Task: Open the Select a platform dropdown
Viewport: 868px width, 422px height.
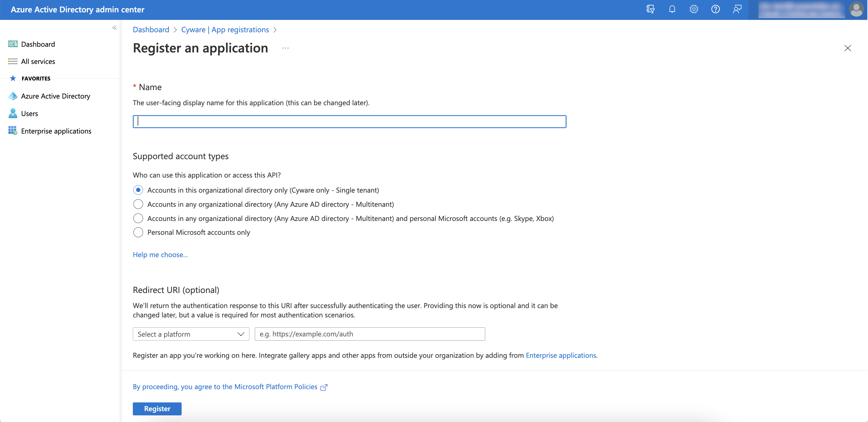Action: [191, 334]
